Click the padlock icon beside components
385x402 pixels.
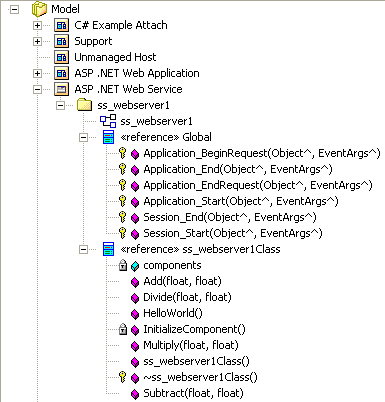123,265
